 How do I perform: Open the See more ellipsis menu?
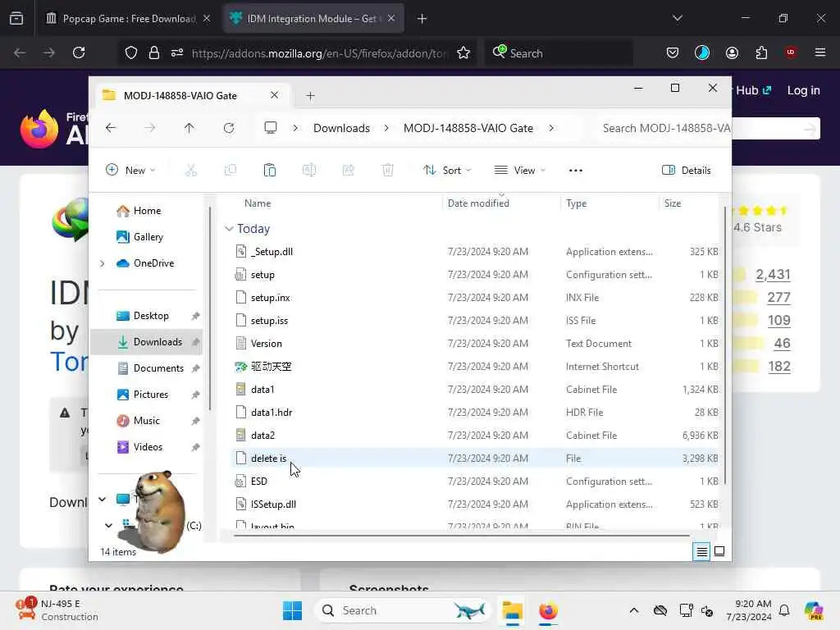click(575, 171)
